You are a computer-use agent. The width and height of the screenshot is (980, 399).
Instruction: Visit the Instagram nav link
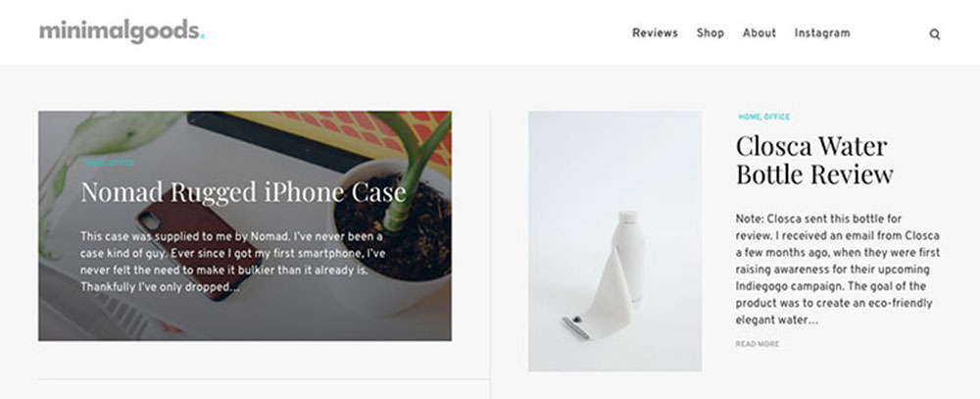822,33
